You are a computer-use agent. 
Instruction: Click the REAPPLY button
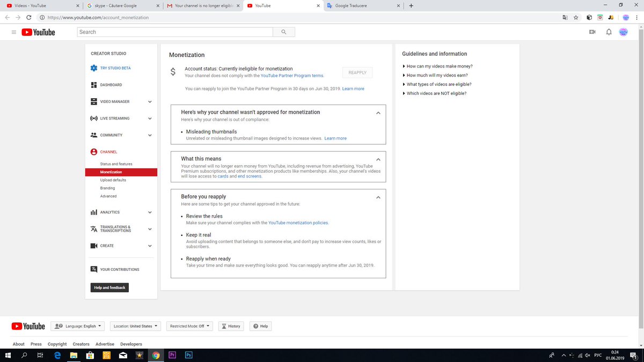[x=357, y=72]
